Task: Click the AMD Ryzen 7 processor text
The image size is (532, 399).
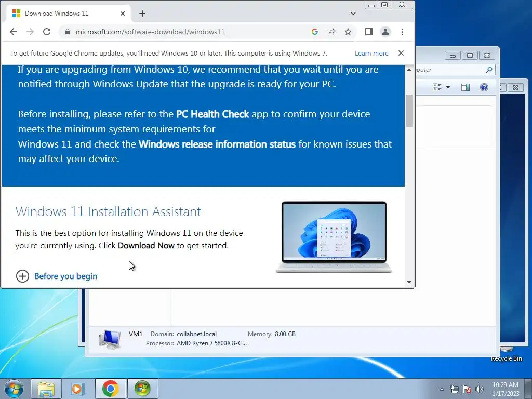Action: click(x=212, y=343)
